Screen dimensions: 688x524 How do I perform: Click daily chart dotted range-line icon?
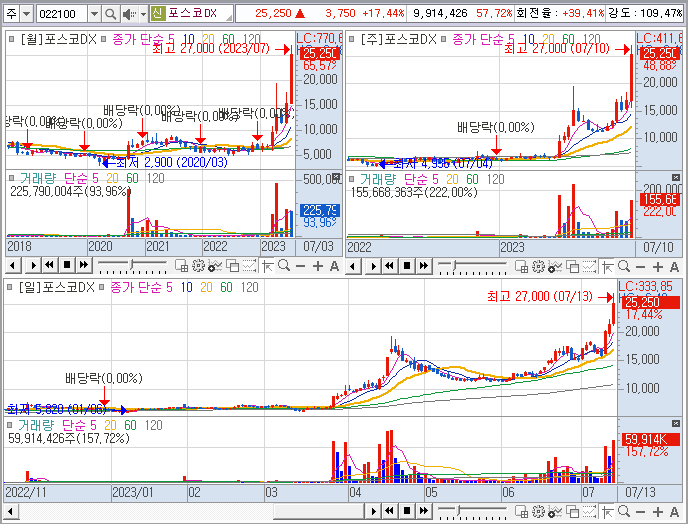pos(589,511)
